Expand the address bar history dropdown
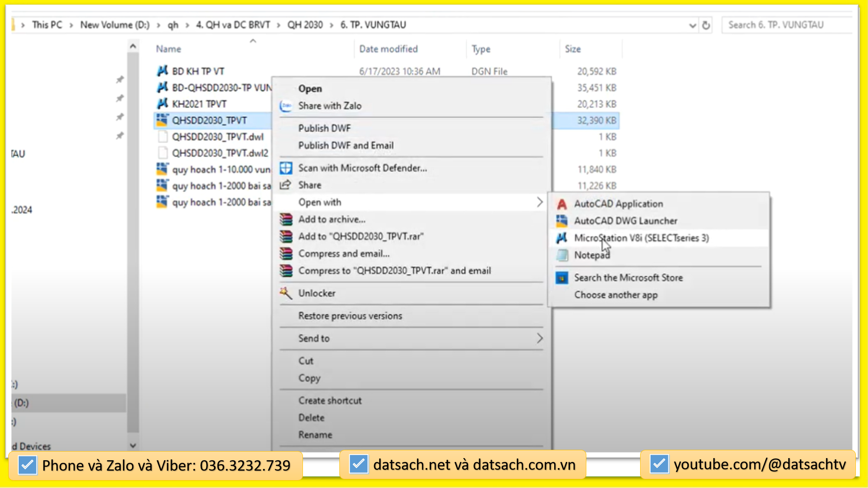 pyautogui.click(x=692, y=25)
